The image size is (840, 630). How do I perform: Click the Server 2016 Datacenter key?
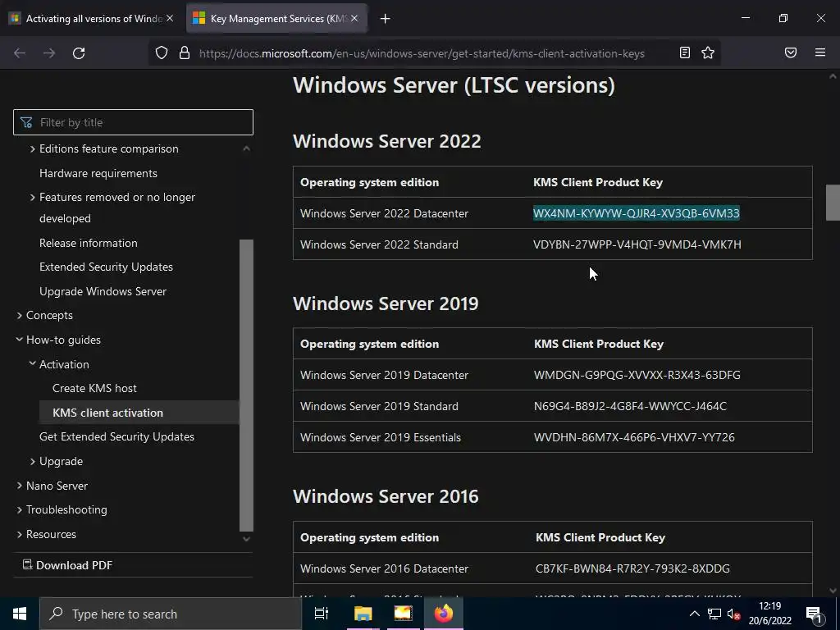632,568
